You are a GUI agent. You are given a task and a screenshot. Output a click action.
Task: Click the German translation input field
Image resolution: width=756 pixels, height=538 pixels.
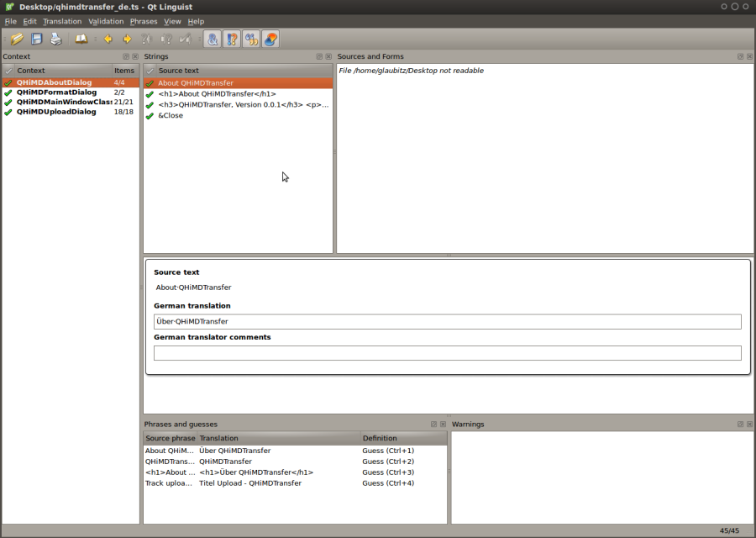447,321
